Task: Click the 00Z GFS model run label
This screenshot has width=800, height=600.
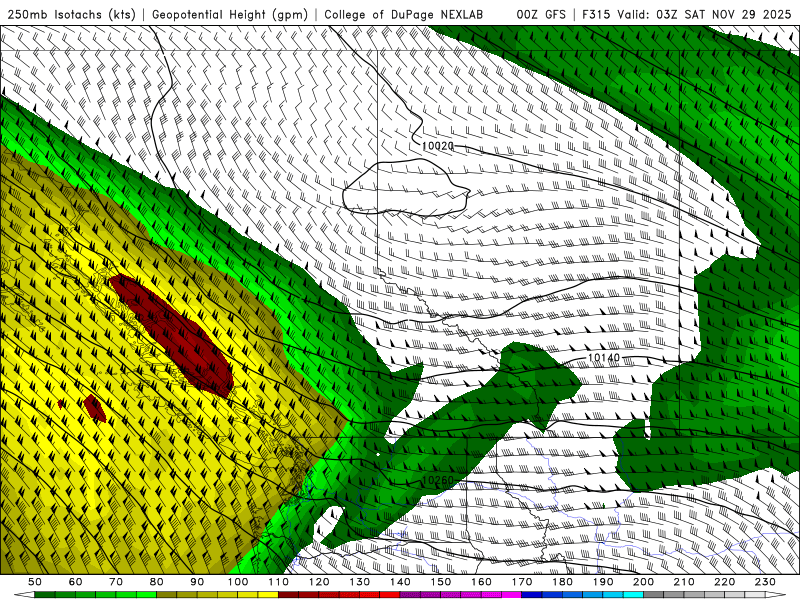Action: tap(541, 15)
